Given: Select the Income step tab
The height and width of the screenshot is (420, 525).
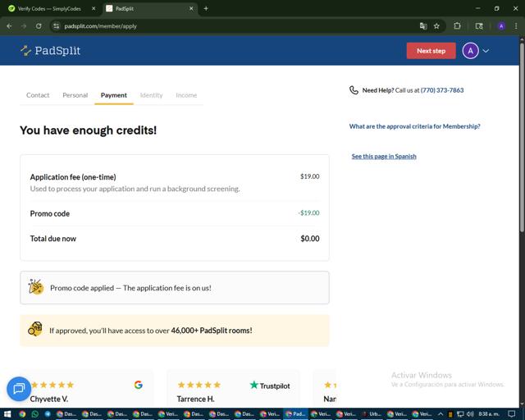Looking at the screenshot, I should pyautogui.click(x=186, y=95).
